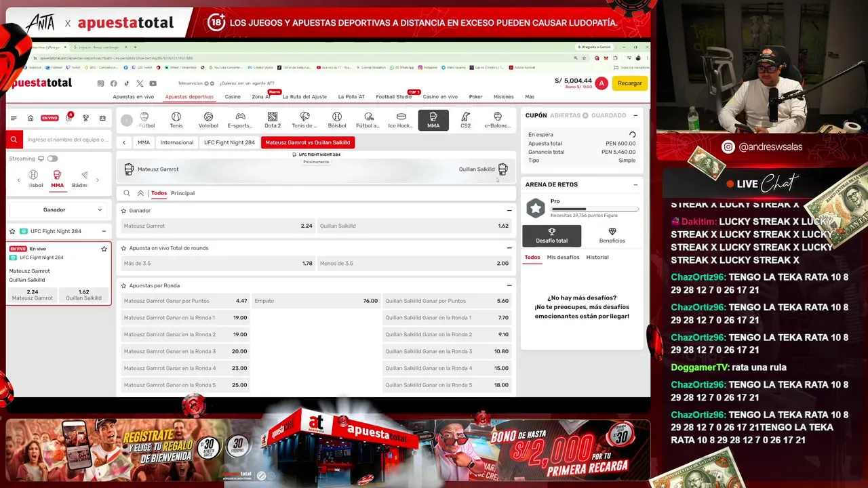The height and width of the screenshot is (488, 868).
Task: Collapse the Cupón panel
Action: (x=635, y=116)
